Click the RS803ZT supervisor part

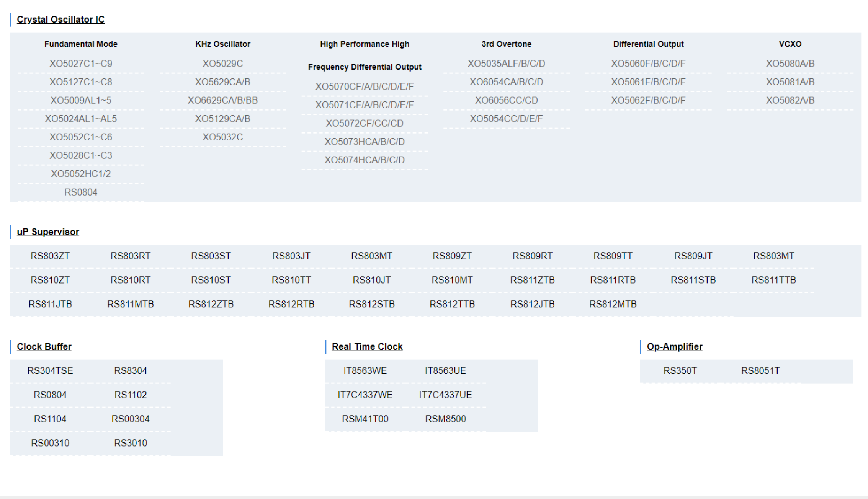(50, 256)
